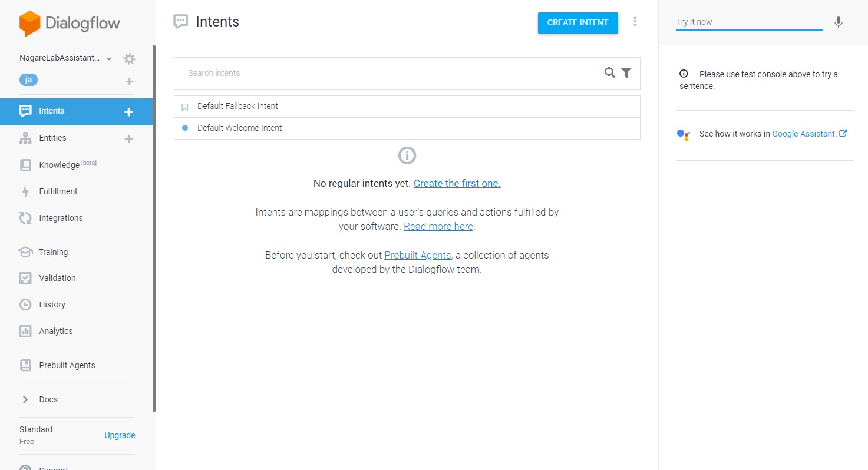Open the three-dot more options menu
This screenshot has height=470, width=868.
(635, 22)
